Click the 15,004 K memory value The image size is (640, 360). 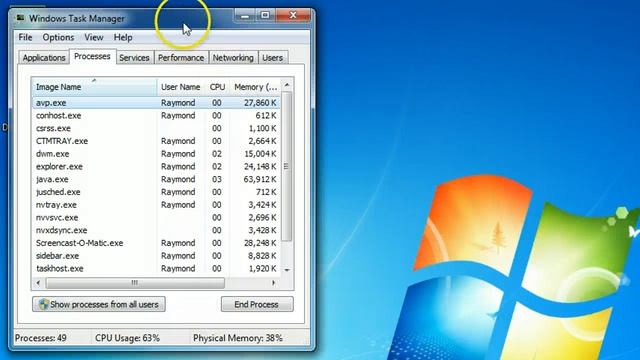260,154
